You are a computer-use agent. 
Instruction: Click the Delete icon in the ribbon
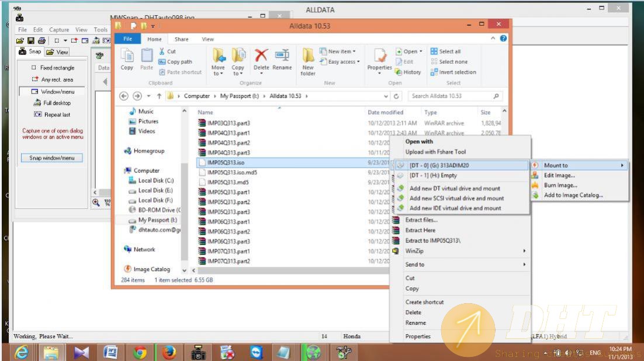261,60
